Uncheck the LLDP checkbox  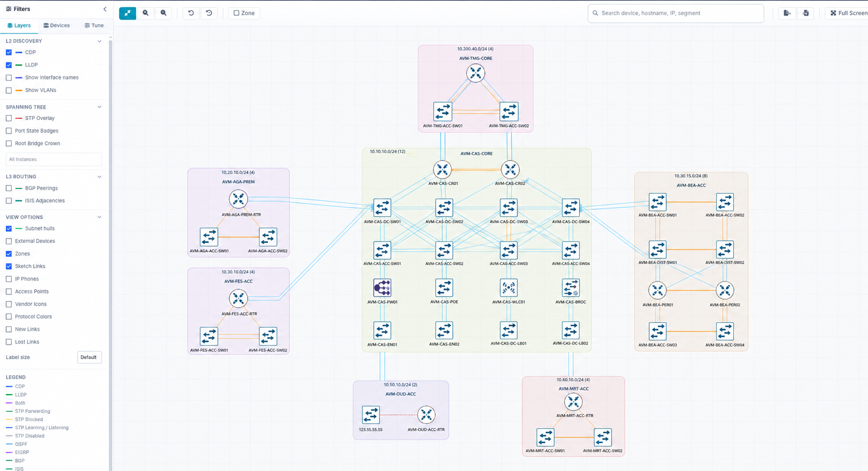point(9,65)
